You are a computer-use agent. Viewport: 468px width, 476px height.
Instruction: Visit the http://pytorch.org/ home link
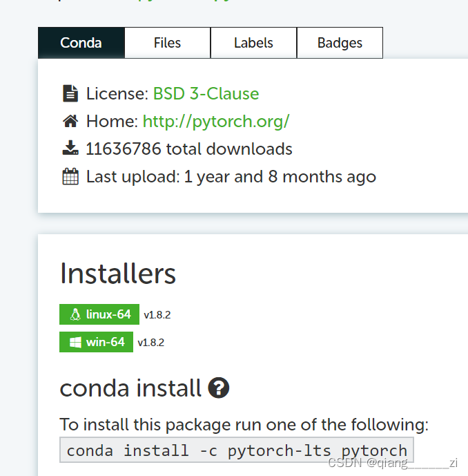[216, 122]
